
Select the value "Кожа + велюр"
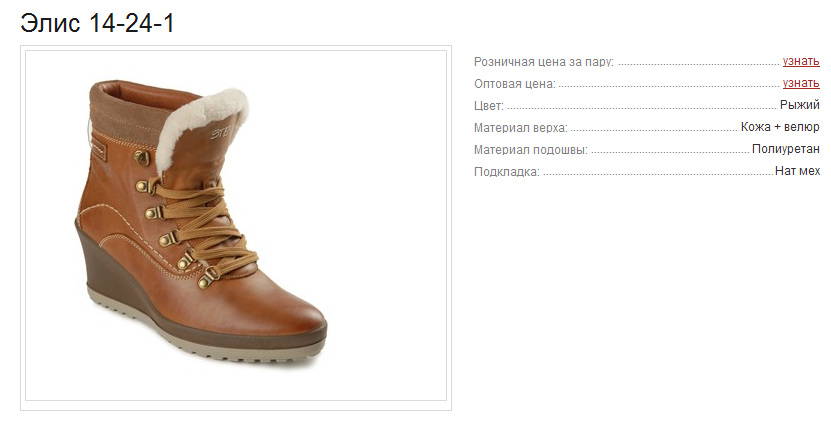click(780, 127)
